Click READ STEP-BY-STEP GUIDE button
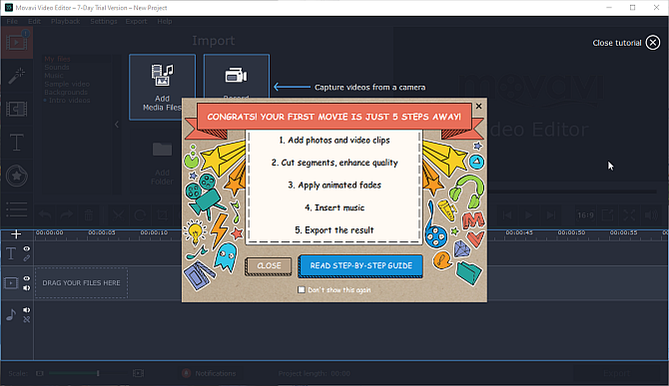This screenshot has width=669, height=386. 361,266
